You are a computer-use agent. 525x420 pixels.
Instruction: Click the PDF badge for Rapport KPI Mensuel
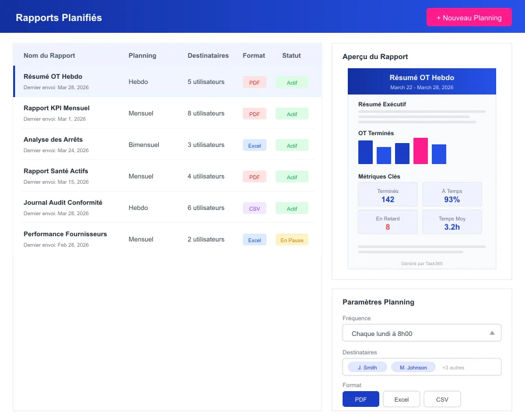pyautogui.click(x=254, y=114)
